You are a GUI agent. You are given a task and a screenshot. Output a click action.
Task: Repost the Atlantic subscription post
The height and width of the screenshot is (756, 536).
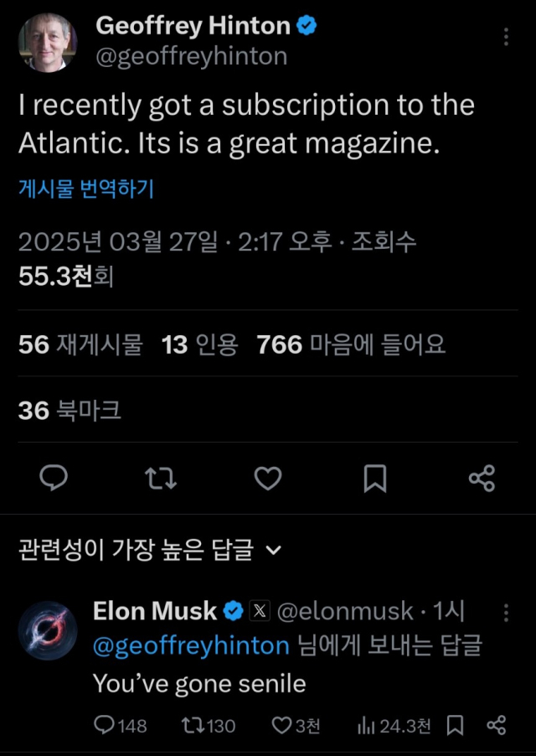(160, 479)
